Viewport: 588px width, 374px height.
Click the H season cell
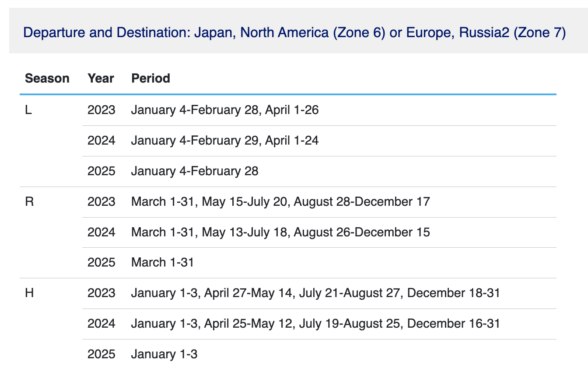point(30,293)
